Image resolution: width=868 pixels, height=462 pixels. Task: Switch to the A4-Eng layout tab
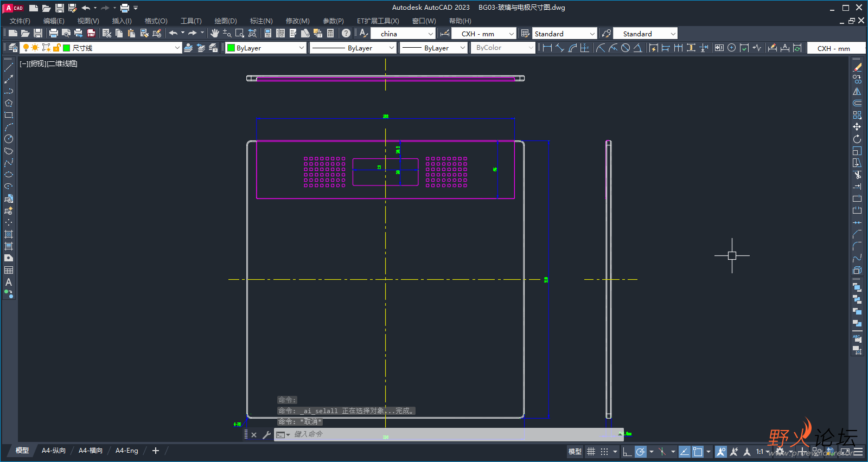(x=127, y=451)
